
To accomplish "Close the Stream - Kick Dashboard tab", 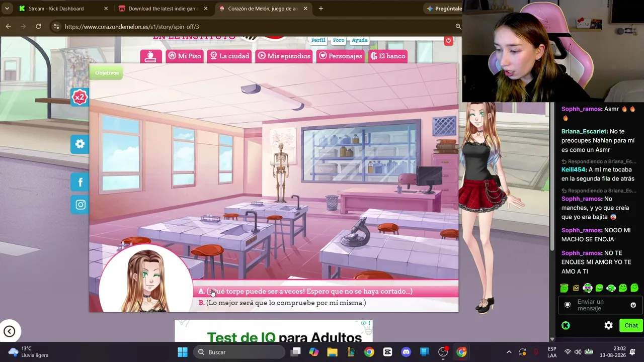I will click(x=106, y=9).
